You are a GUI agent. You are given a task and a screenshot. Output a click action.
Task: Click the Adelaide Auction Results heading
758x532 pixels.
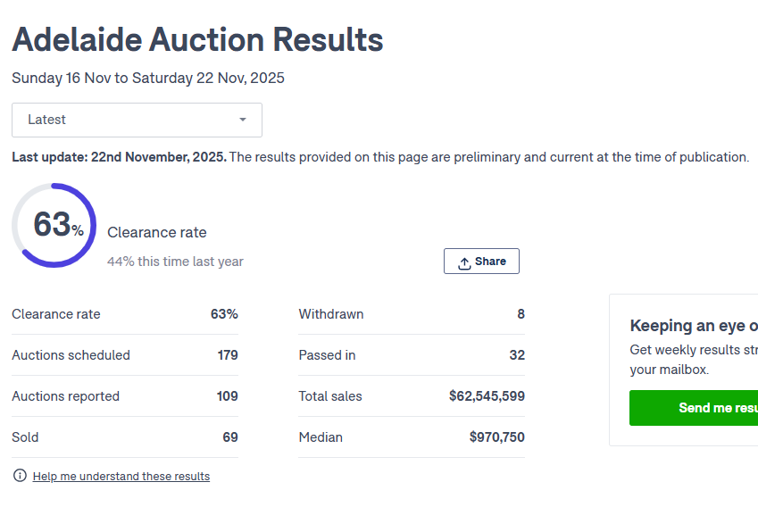[x=197, y=39]
